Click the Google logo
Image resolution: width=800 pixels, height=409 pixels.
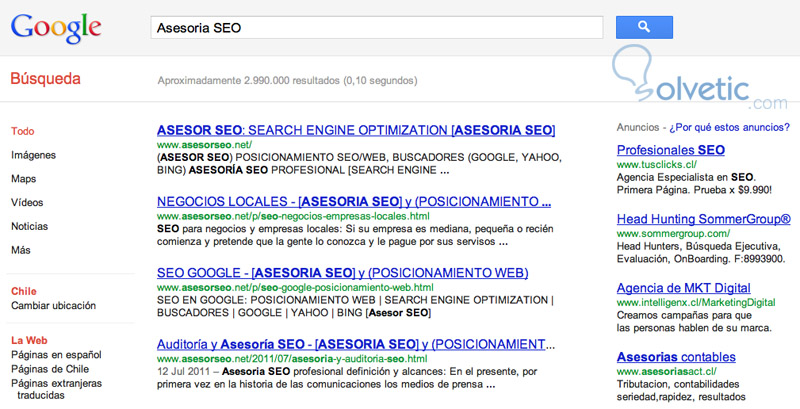[x=56, y=29]
